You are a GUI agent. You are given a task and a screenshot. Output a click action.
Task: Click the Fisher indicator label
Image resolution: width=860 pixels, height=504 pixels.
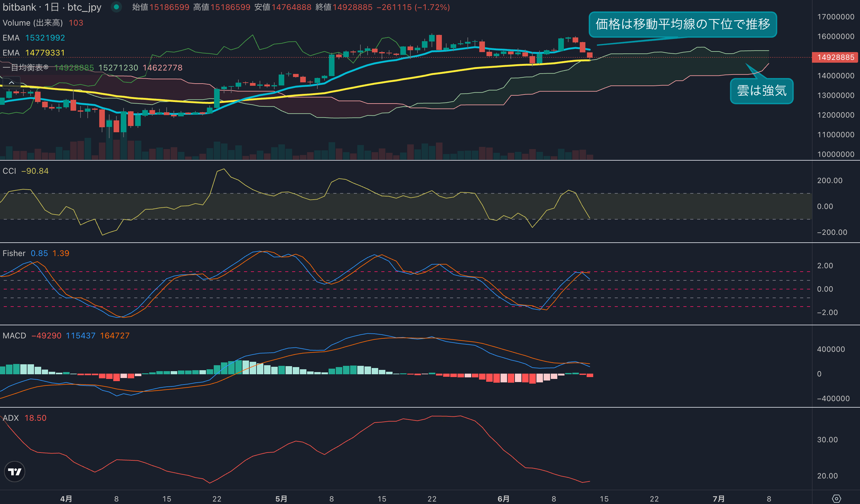pos(14,253)
